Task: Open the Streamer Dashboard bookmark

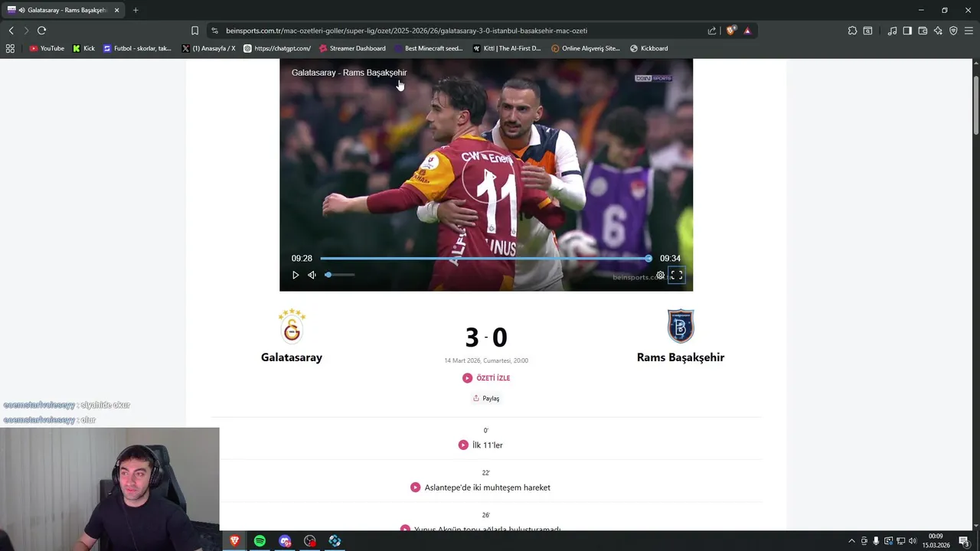Action: (352, 48)
